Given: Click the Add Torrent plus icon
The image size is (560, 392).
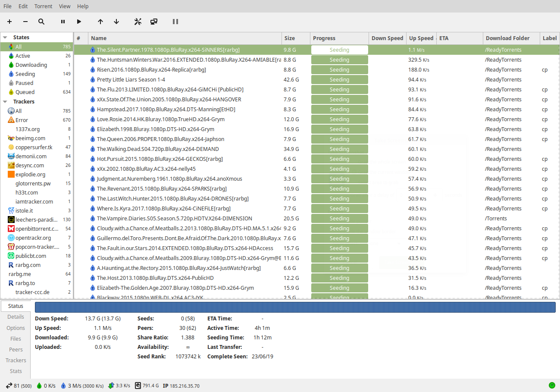Looking at the screenshot, I should coord(9,22).
